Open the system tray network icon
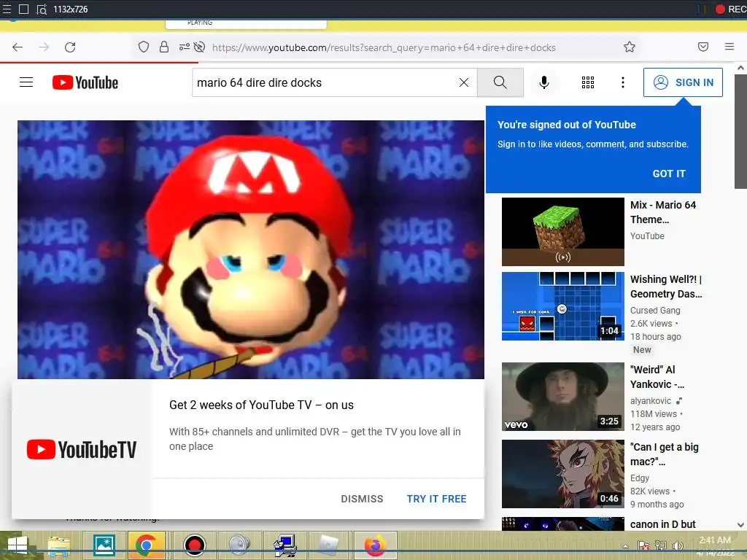The height and width of the screenshot is (560, 747). [x=660, y=545]
